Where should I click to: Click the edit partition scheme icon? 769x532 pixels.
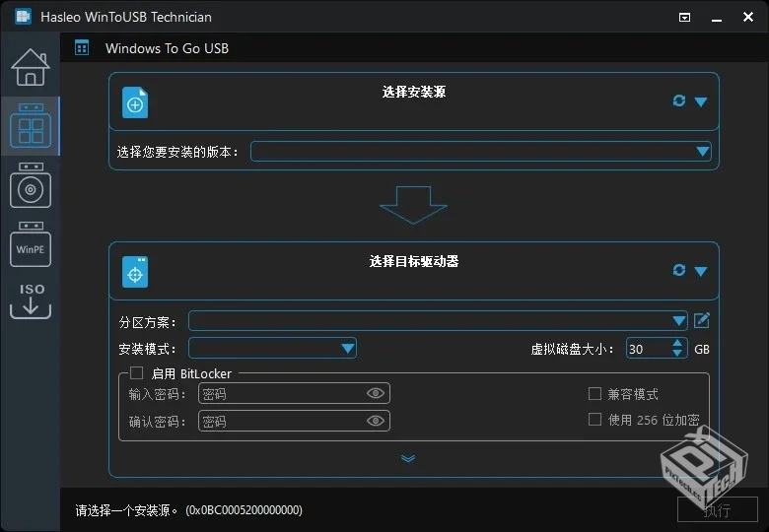pyautogui.click(x=702, y=320)
